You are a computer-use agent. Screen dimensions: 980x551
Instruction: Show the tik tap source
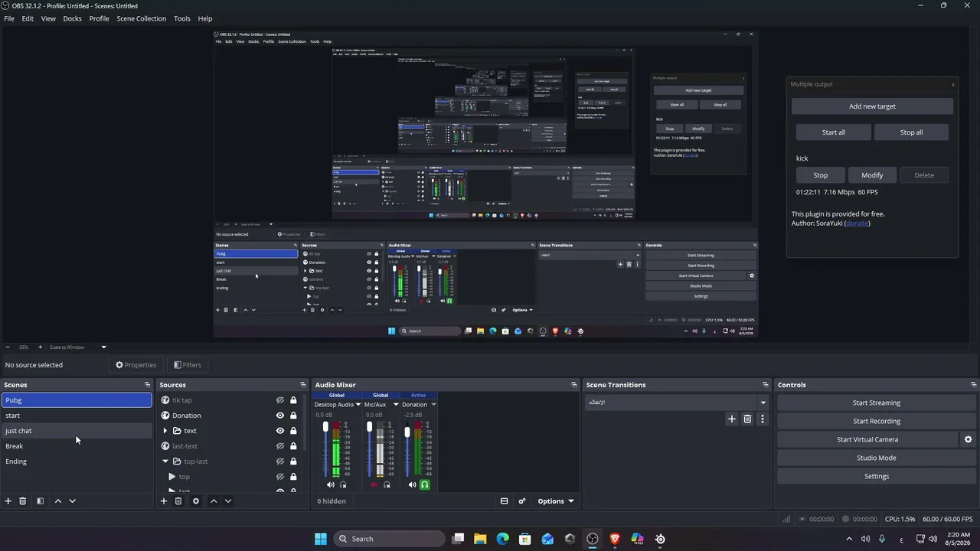point(280,400)
